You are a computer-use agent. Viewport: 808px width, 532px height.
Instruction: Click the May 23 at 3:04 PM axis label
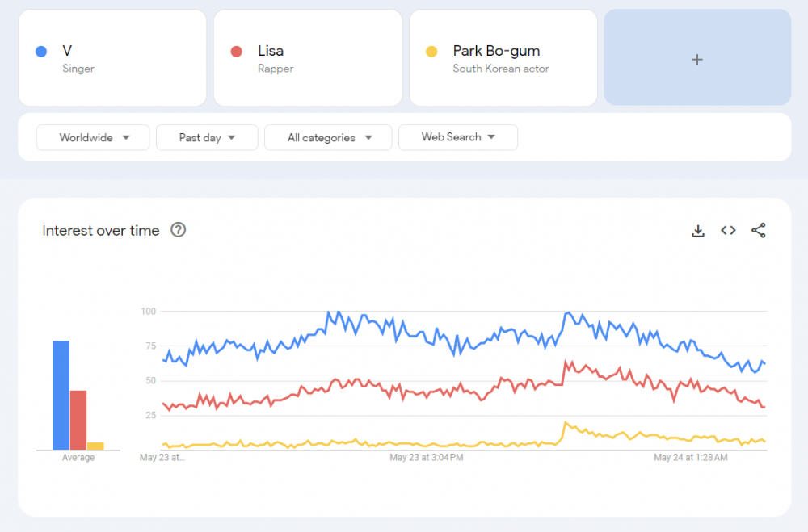point(426,458)
